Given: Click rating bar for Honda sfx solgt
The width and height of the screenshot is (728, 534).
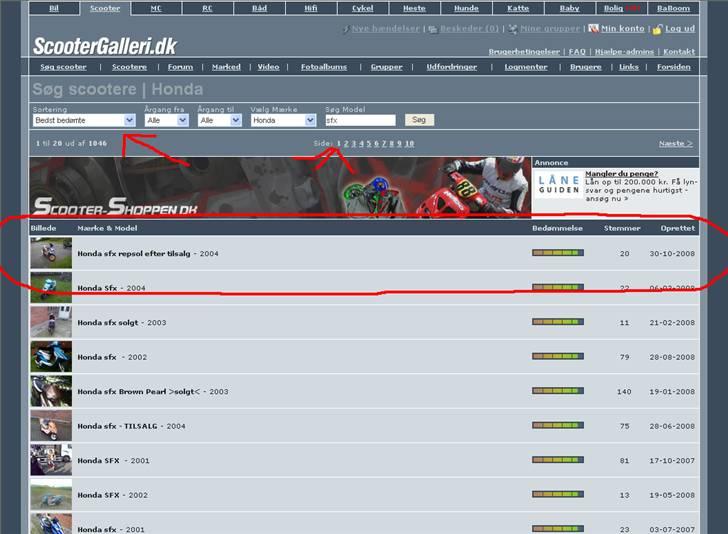Looking at the screenshot, I should pyautogui.click(x=557, y=323).
